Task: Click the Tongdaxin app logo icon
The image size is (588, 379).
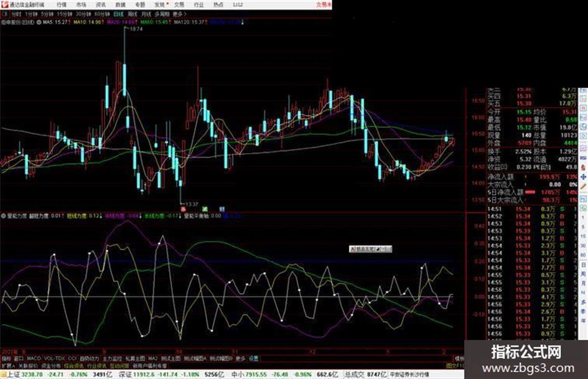Action: coord(4,4)
